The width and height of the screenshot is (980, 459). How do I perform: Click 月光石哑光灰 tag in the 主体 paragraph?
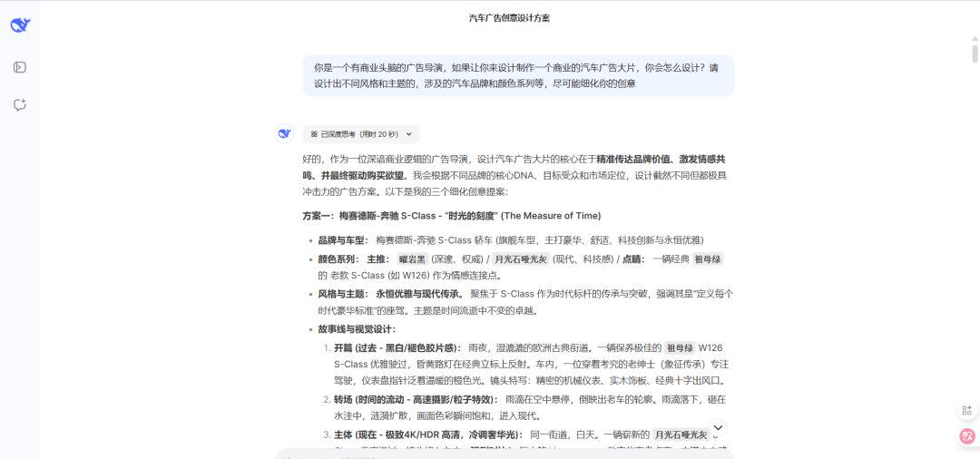(x=681, y=435)
